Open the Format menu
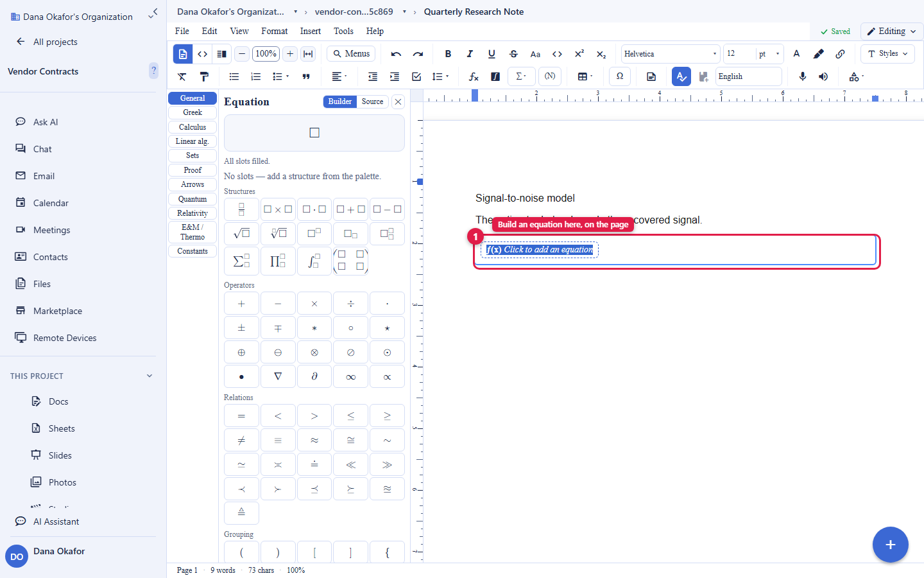The image size is (924, 578). coord(275,31)
